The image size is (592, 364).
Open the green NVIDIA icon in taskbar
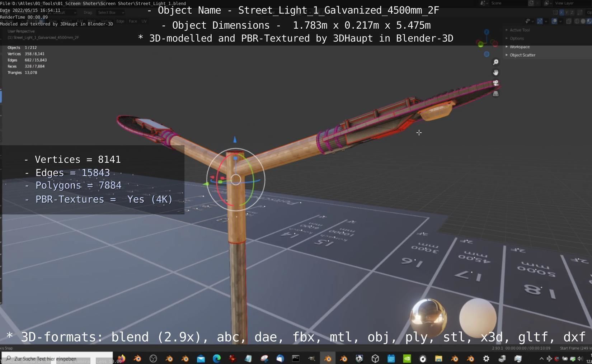[407, 358]
